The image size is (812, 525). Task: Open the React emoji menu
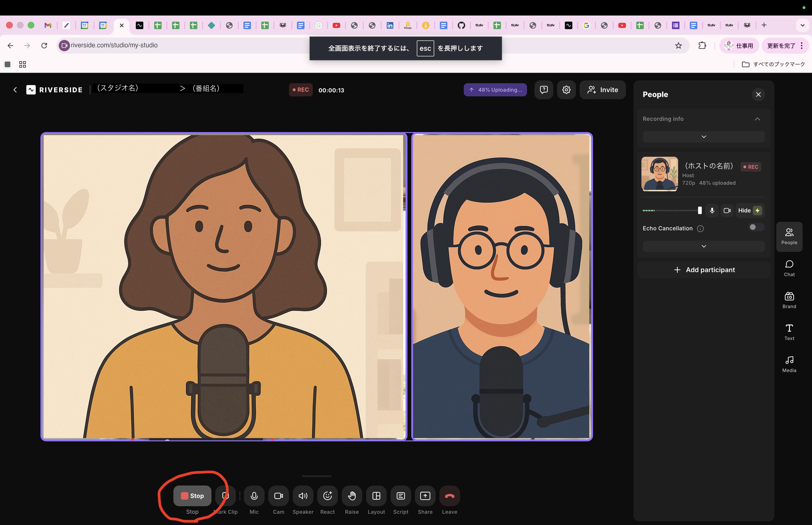point(327,495)
